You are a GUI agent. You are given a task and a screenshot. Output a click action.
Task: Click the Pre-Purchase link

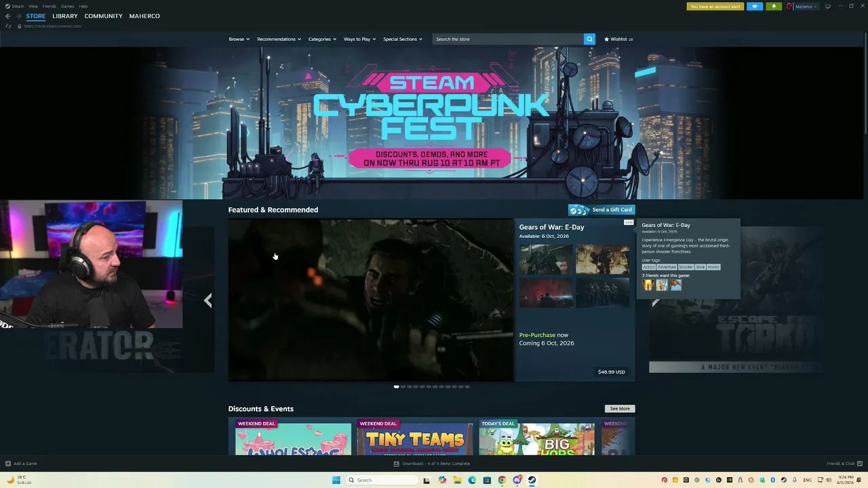coord(537,335)
